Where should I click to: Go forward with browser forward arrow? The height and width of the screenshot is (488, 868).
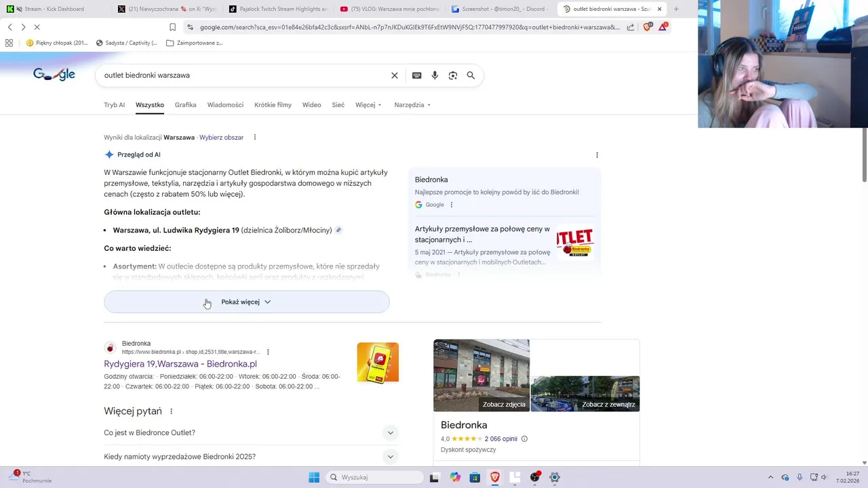[x=23, y=27]
